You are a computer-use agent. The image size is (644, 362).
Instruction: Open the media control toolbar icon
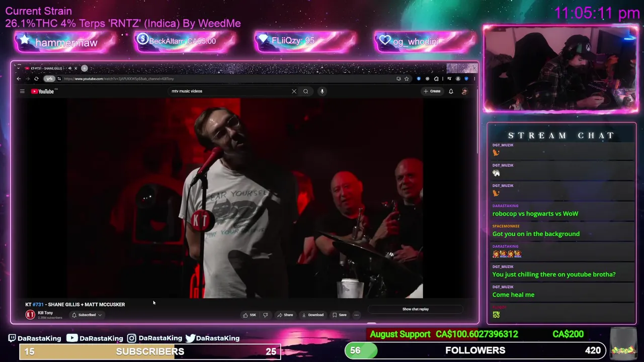449,78
